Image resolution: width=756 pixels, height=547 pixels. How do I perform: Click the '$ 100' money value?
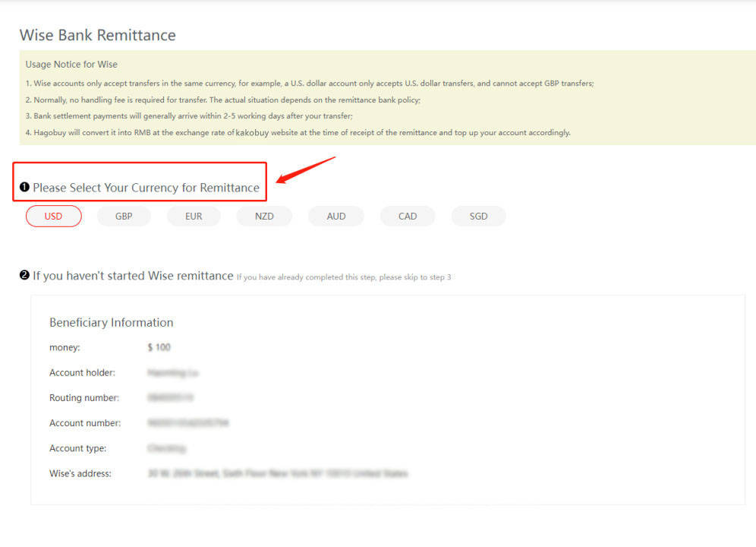click(159, 347)
